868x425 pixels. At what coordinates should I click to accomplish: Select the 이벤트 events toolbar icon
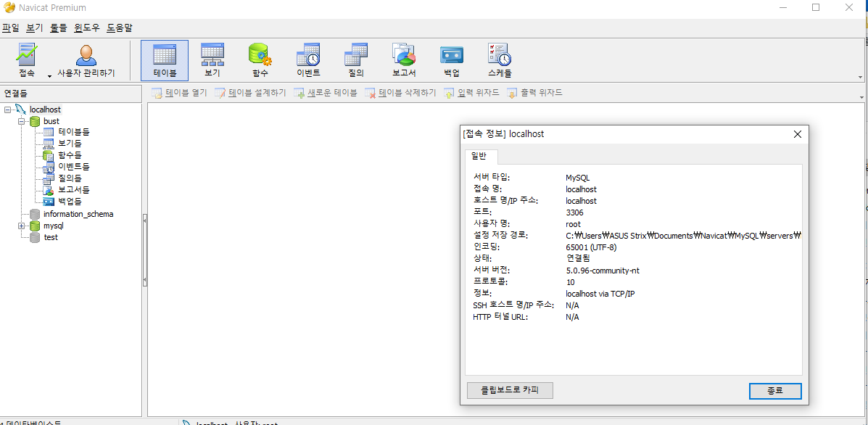tap(307, 60)
